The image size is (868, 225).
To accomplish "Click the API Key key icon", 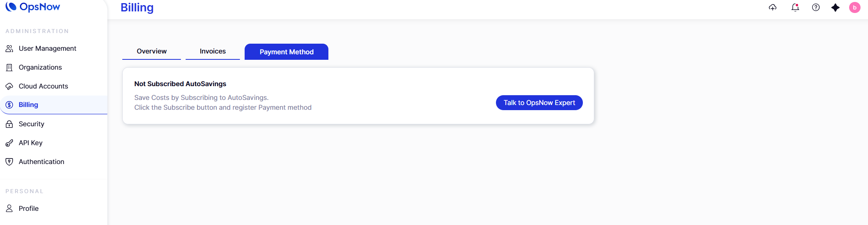I will [9, 143].
